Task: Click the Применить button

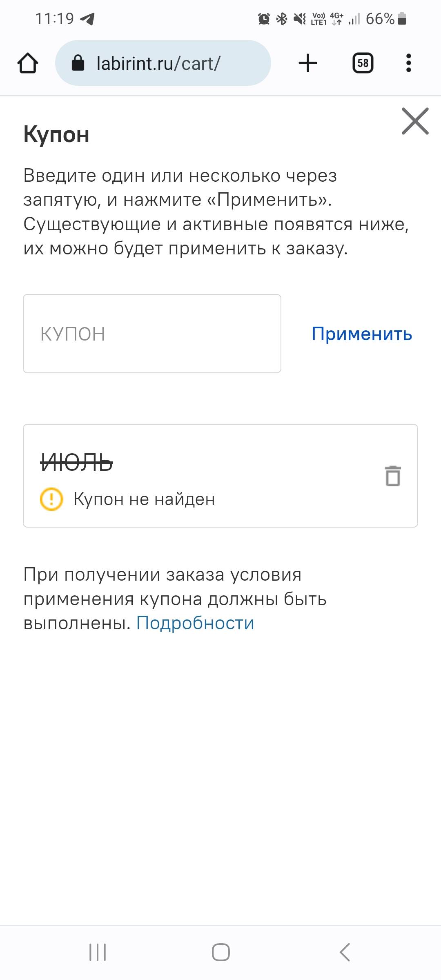Action: click(x=362, y=334)
